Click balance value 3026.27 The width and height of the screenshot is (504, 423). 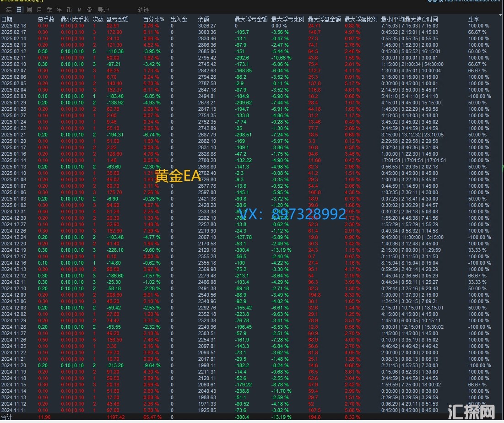point(207,26)
